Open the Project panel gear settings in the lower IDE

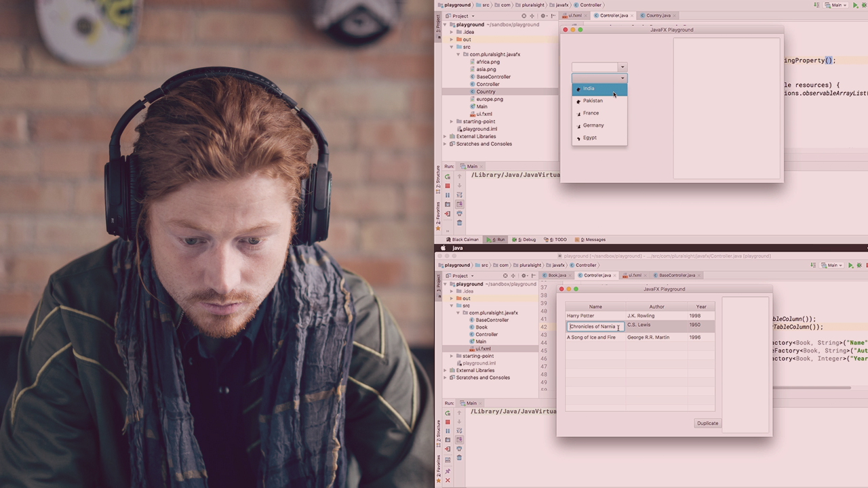pos(524,276)
